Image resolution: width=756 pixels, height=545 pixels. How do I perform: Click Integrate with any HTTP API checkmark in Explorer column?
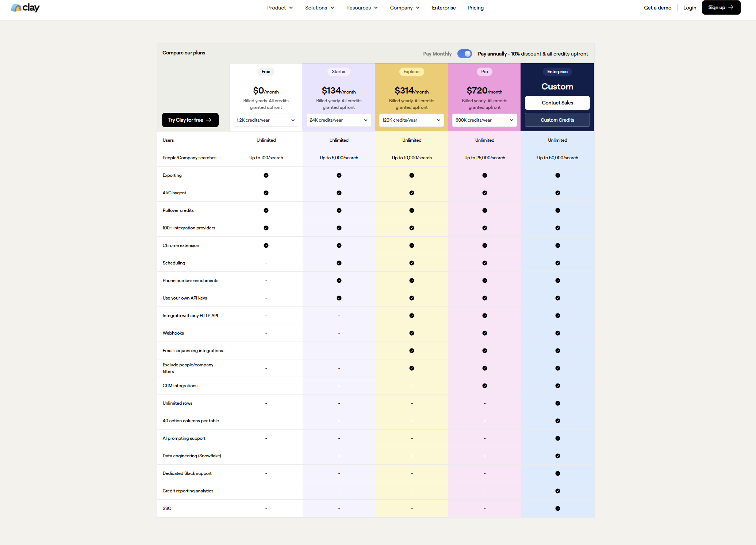[x=412, y=316]
